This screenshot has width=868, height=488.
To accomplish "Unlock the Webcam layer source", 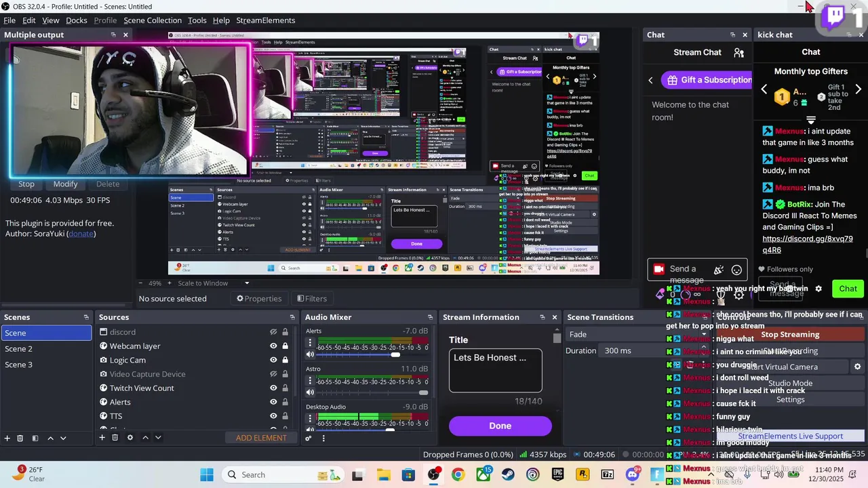I will (285, 346).
